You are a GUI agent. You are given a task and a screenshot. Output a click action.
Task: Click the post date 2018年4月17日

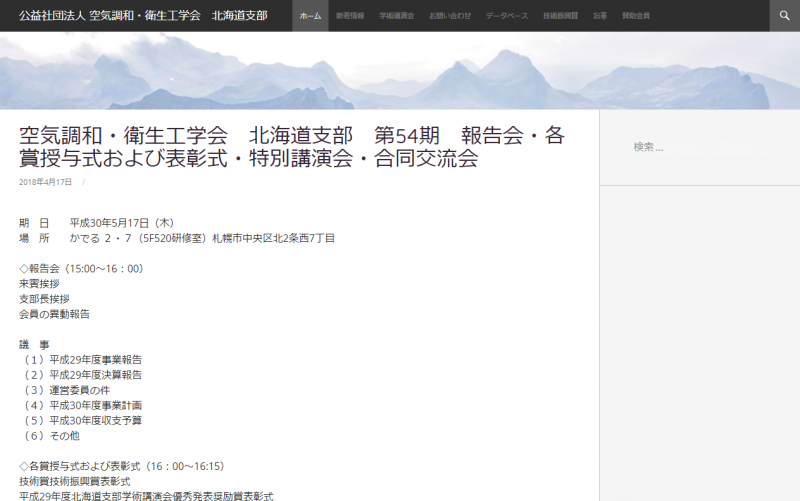click(x=45, y=182)
